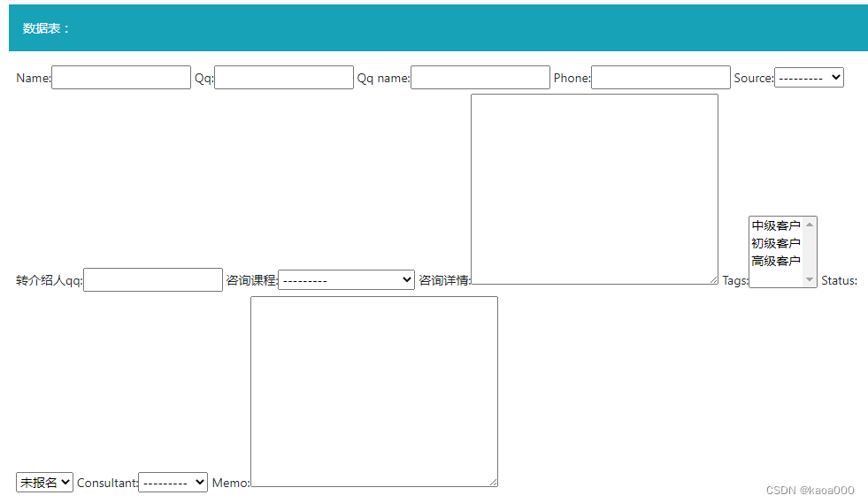The width and height of the screenshot is (868, 503).
Task: Click the 咨询详情 label
Action: click(444, 280)
